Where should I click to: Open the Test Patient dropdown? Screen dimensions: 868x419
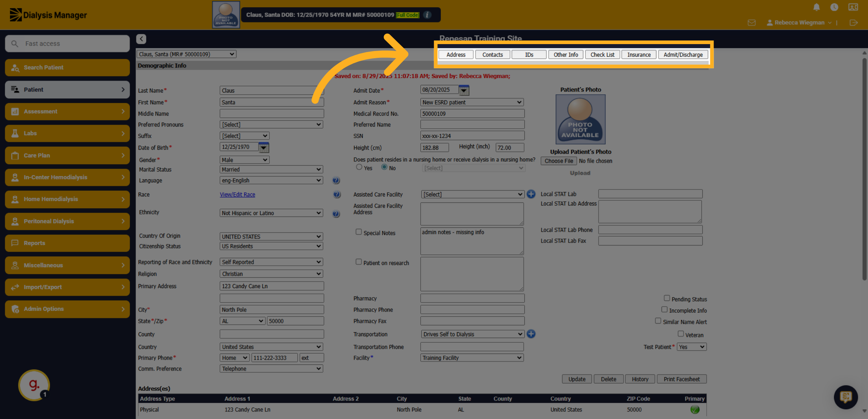pyautogui.click(x=692, y=347)
